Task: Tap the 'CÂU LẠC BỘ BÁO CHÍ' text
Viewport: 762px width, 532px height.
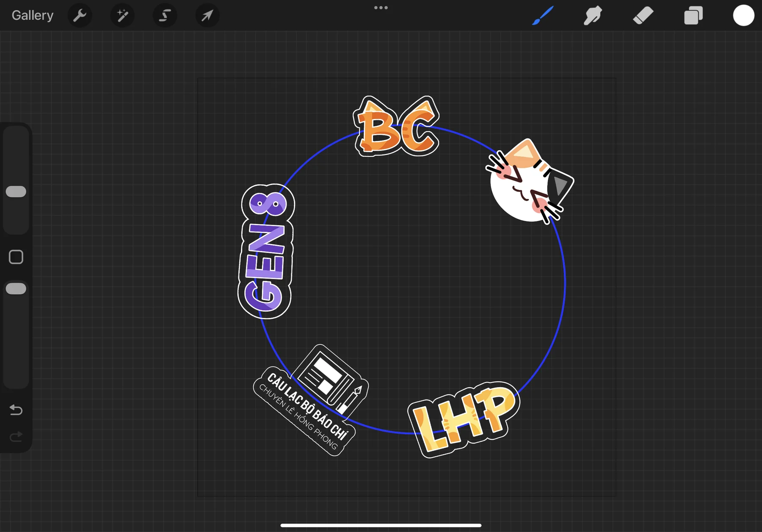Action: (x=308, y=406)
